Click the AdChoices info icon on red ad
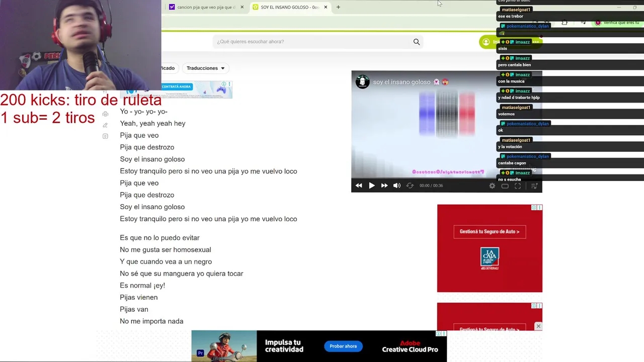 pos(535,208)
